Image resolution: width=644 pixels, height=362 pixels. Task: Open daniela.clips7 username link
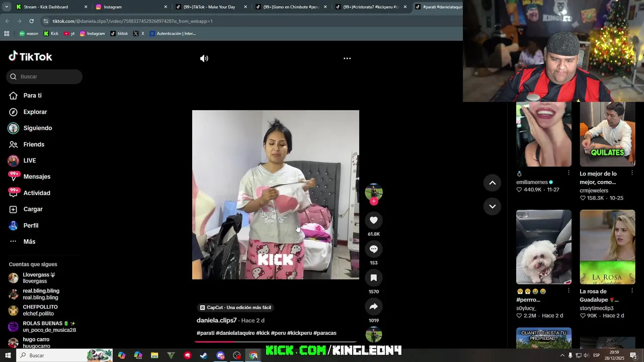click(x=216, y=320)
